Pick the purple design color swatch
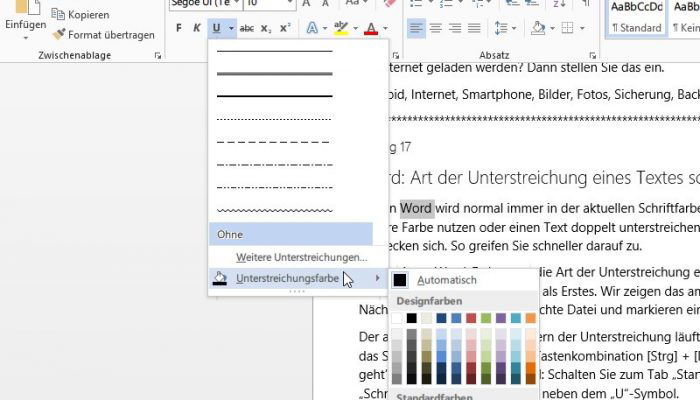Image resolution: width=700 pixels, height=400 pixels. [x=501, y=318]
